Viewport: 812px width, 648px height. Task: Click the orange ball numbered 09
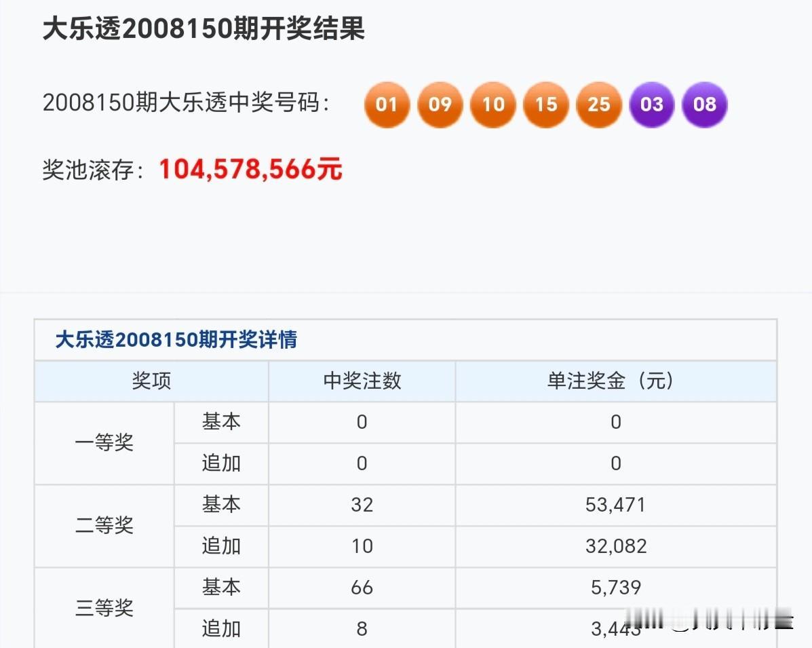pyautogui.click(x=440, y=104)
